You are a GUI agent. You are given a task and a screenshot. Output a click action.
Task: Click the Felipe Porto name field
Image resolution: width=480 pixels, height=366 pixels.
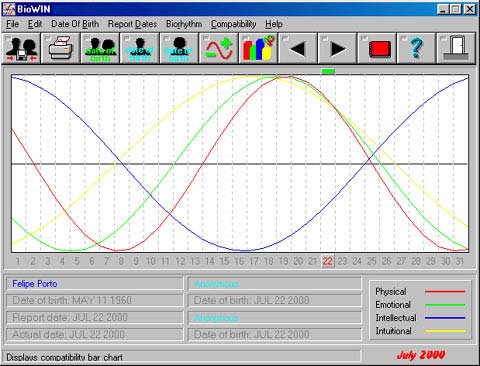(95, 284)
